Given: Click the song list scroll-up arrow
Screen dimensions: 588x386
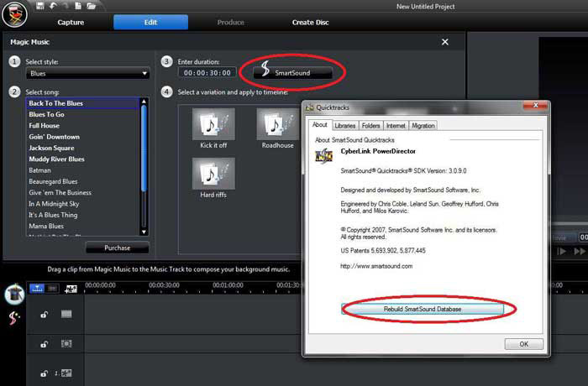Looking at the screenshot, I should (x=144, y=102).
